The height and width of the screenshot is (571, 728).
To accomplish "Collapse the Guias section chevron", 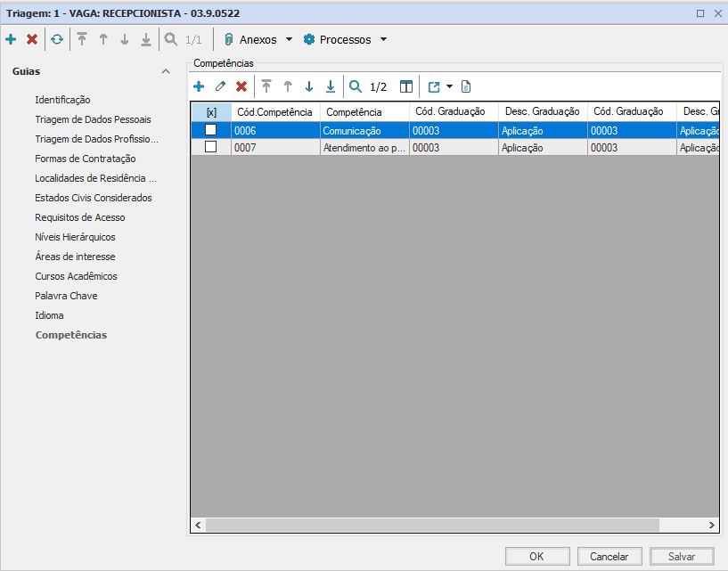I will 165,71.
